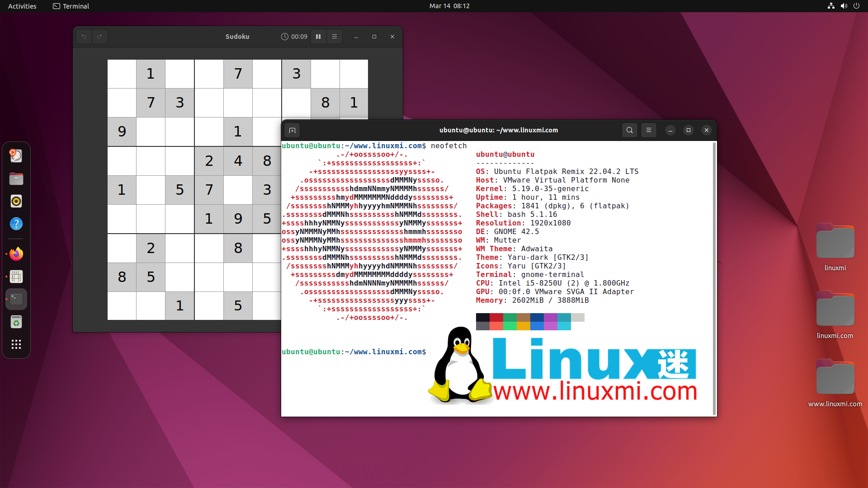
Task: Maximize the terminal window
Action: 689,130
